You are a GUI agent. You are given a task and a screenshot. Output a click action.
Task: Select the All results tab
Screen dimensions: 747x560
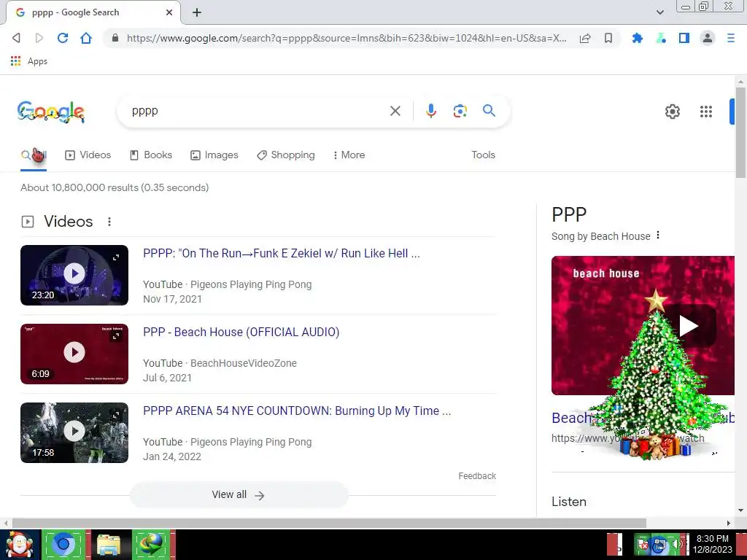[34, 155]
